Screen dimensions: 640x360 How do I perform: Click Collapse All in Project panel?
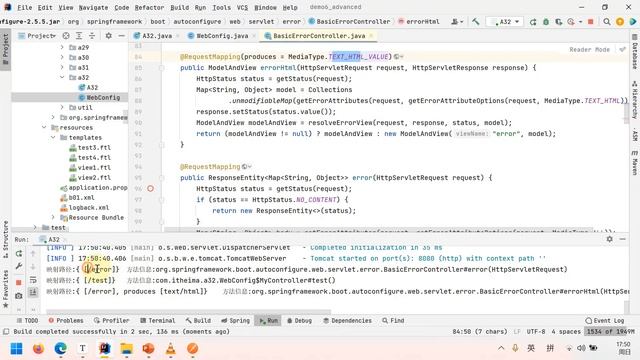coord(92,36)
